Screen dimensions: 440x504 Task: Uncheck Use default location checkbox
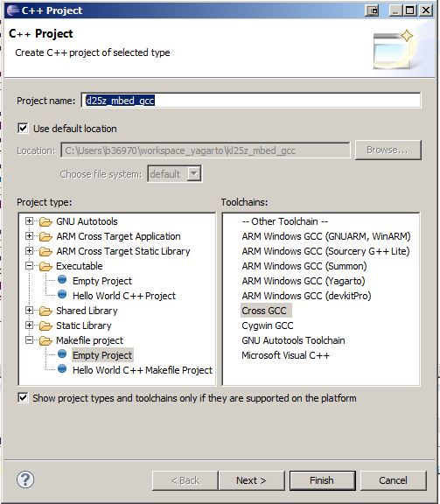pyautogui.click(x=23, y=129)
